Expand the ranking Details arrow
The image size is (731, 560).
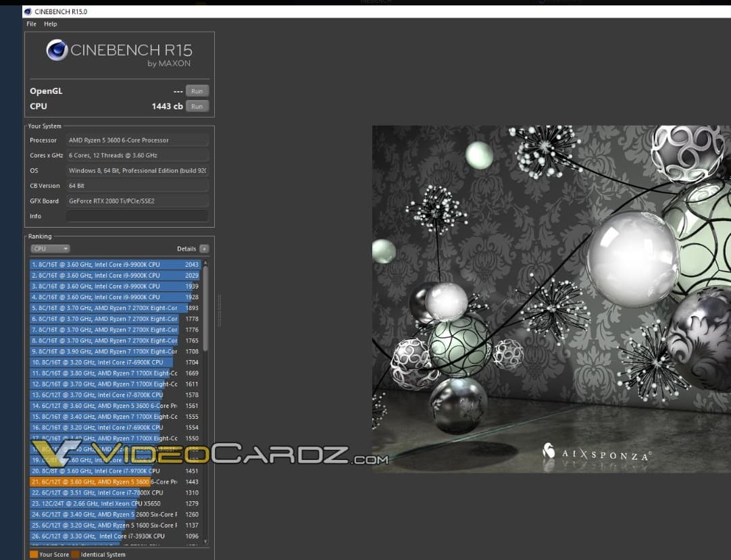coord(204,249)
